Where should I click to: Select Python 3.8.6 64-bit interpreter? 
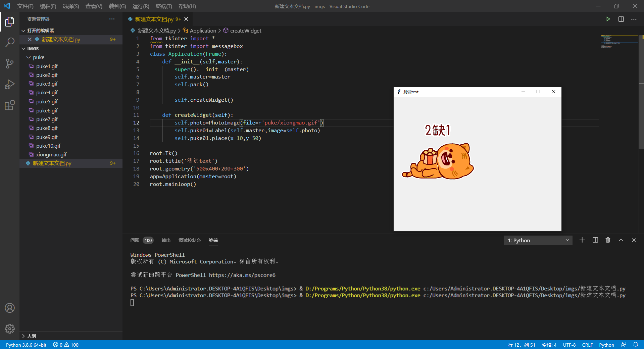[x=26, y=345]
